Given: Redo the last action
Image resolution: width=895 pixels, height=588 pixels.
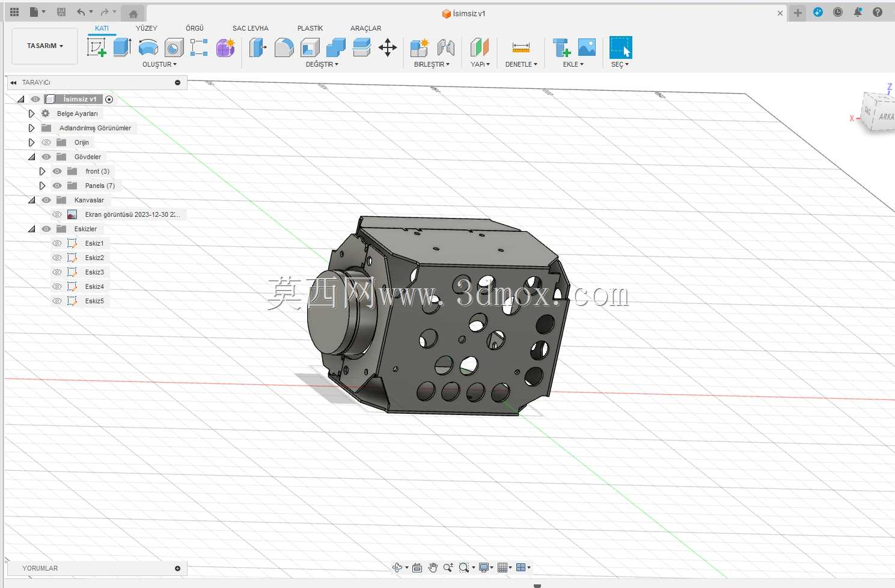Looking at the screenshot, I should pyautogui.click(x=105, y=12).
